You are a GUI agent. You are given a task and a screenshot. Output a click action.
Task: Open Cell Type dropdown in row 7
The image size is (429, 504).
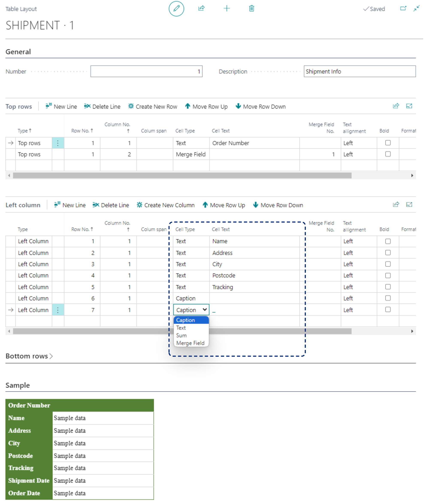tap(191, 310)
